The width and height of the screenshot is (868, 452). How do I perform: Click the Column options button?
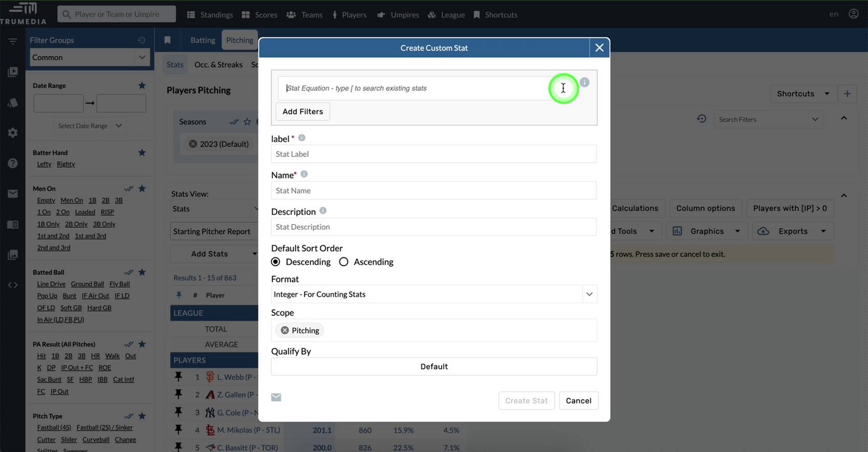click(705, 208)
